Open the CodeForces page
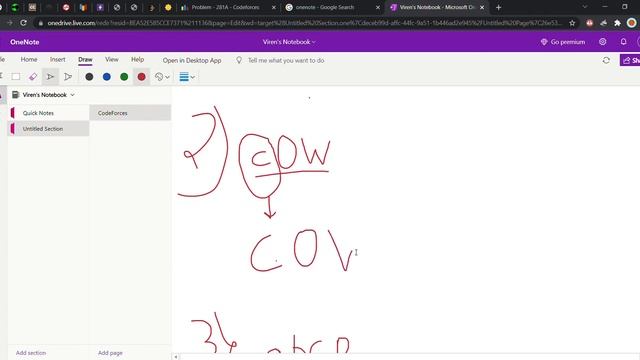The width and height of the screenshot is (640, 360). (130, 113)
